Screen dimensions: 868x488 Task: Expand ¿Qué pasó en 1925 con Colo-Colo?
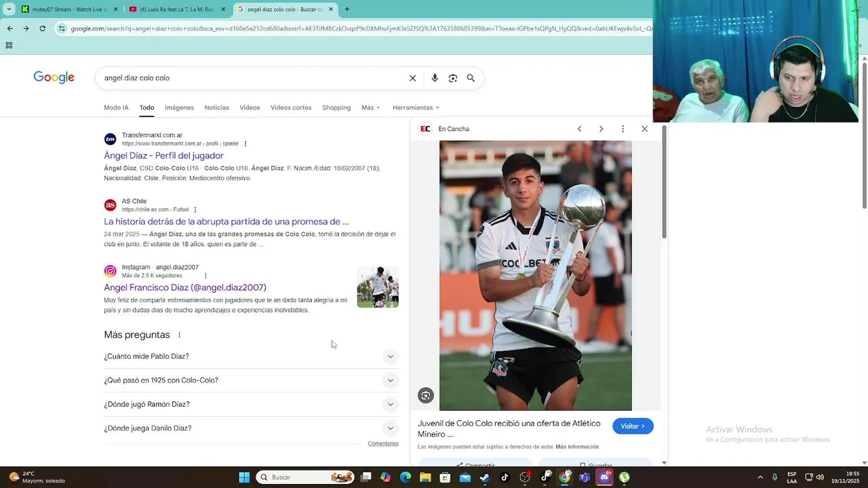(x=251, y=380)
